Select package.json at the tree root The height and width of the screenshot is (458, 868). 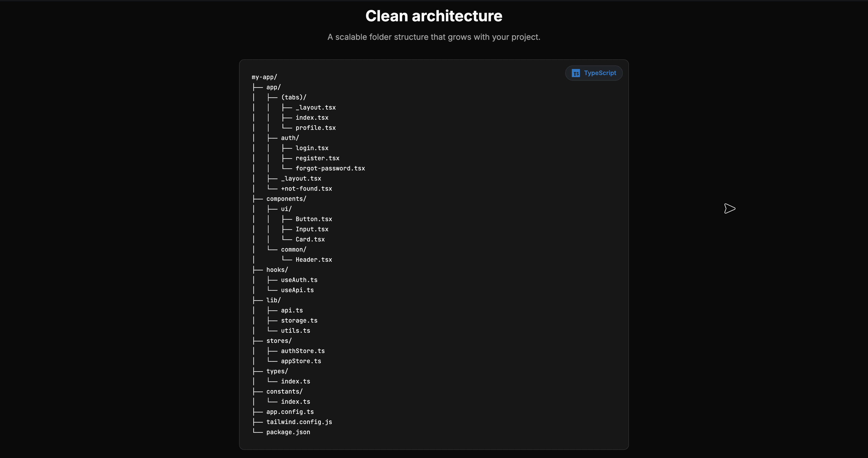coord(288,432)
